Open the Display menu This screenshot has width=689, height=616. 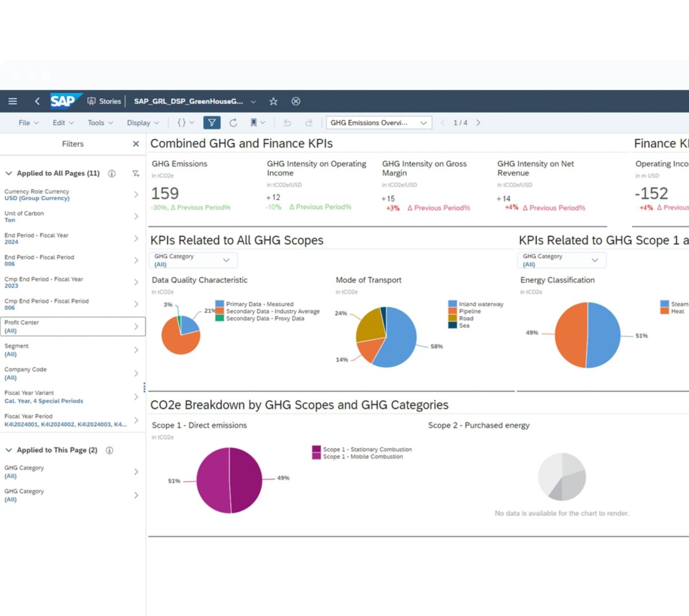tap(143, 123)
